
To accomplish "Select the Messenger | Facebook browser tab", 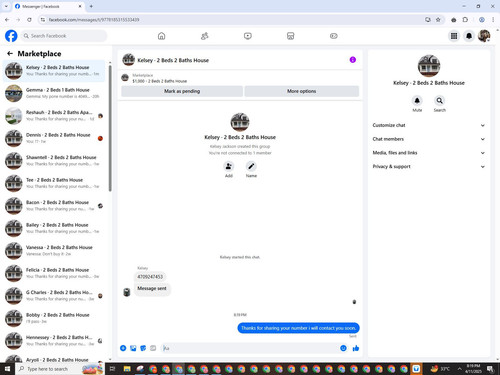I will tap(47, 6).
